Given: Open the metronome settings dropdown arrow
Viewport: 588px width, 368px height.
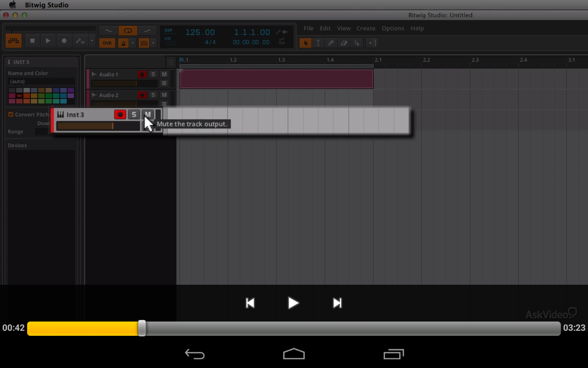Looking at the screenshot, I should (x=133, y=43).
